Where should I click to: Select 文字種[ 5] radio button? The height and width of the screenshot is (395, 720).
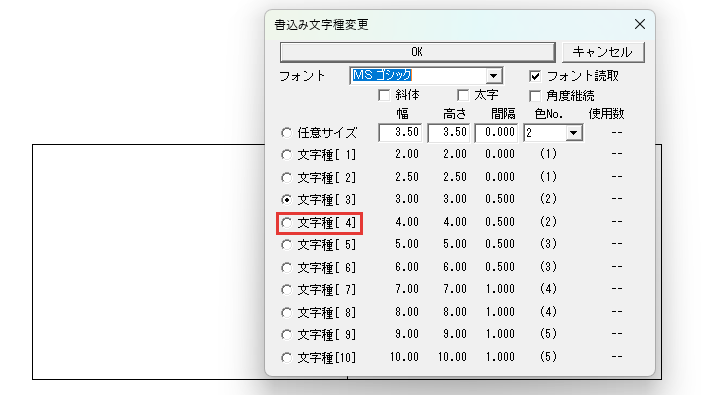pyautogui.click(x=287, y=245)
